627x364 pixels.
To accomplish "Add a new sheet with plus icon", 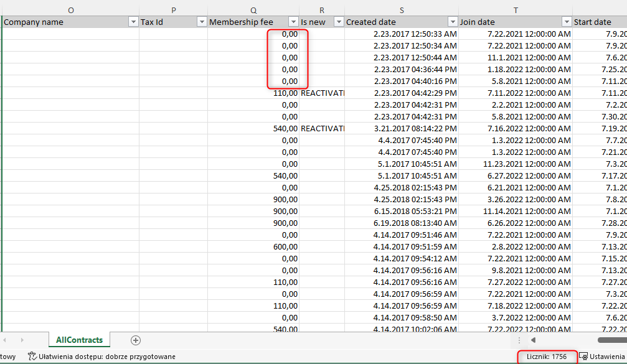I will pos(136,340).
